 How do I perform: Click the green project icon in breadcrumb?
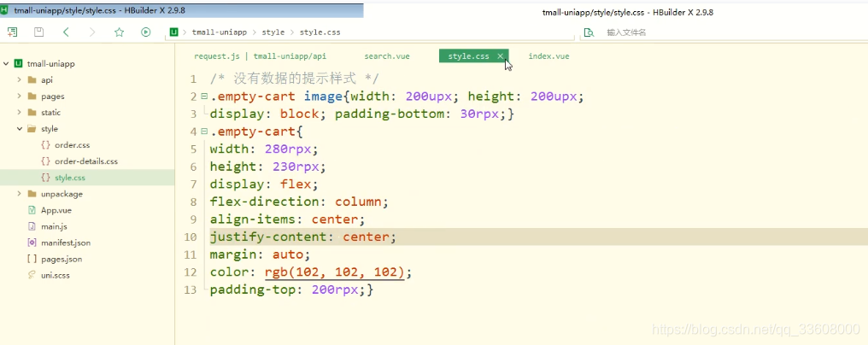(x=174, y=32)
